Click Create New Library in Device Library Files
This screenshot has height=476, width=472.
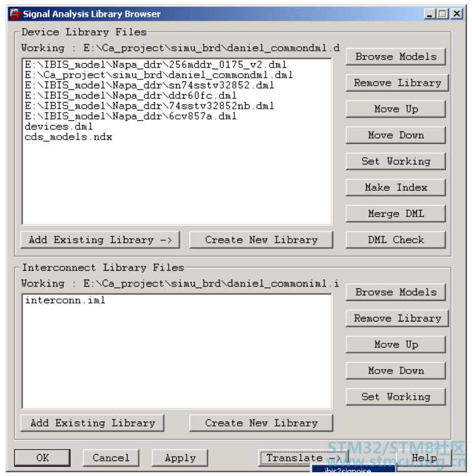click(x=261, y=240)
